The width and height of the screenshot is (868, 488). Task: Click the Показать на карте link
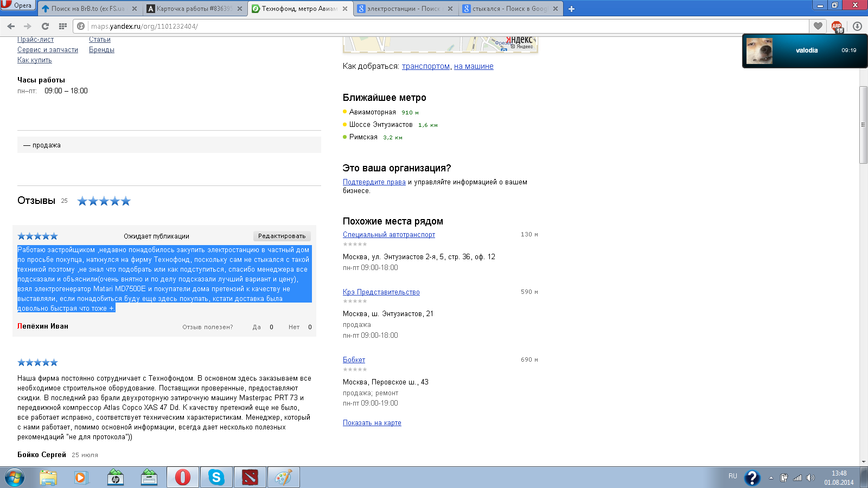pyautogui.click(x=372, y=423)
